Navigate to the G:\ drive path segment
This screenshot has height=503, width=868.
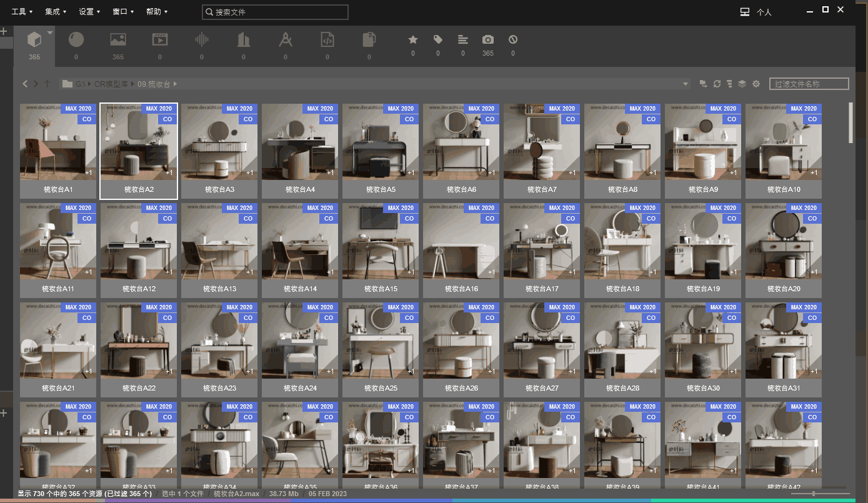81,84
